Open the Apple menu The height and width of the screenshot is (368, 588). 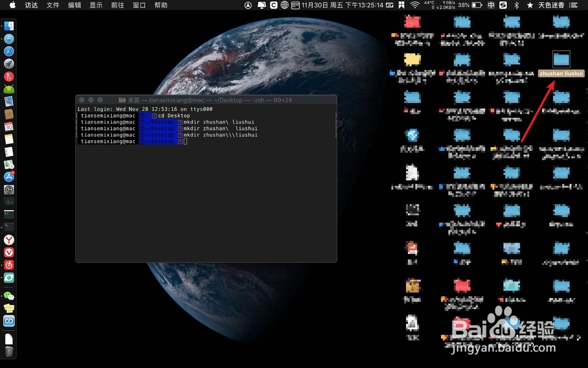[12, 5]
